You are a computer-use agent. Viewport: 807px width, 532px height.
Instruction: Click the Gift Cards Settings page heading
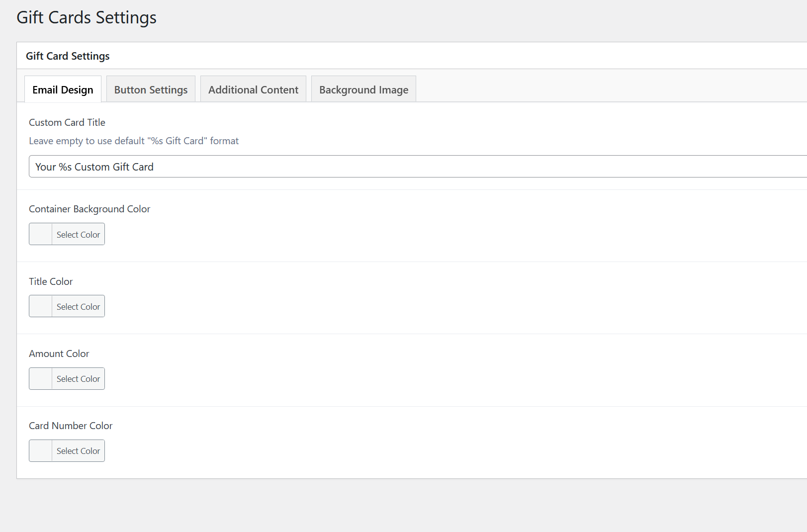86,17
